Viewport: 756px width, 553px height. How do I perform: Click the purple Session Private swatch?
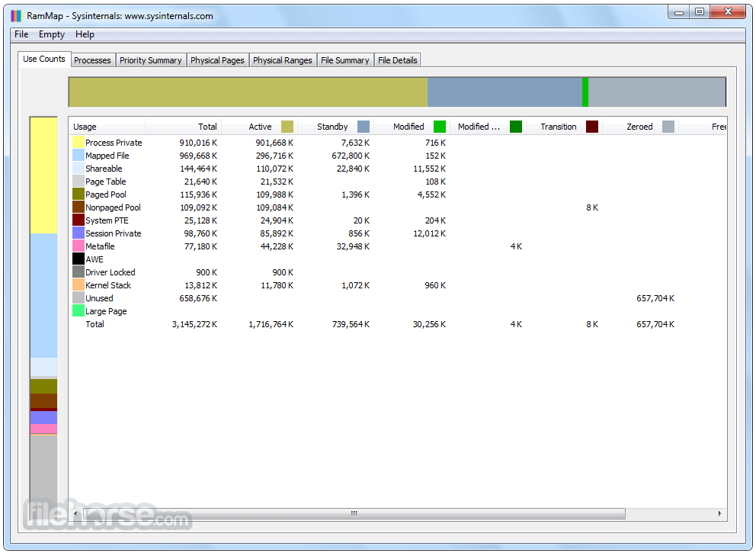78,233
